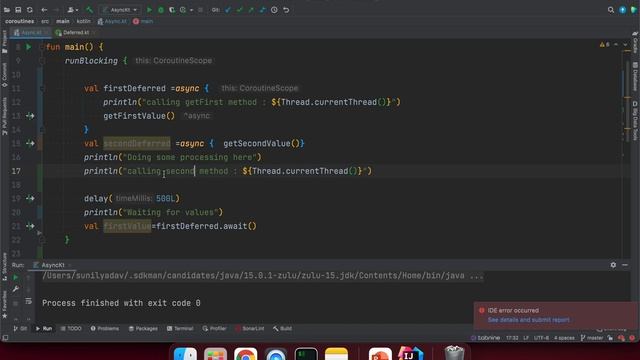Click the master Git branch widget

point(591,338)
